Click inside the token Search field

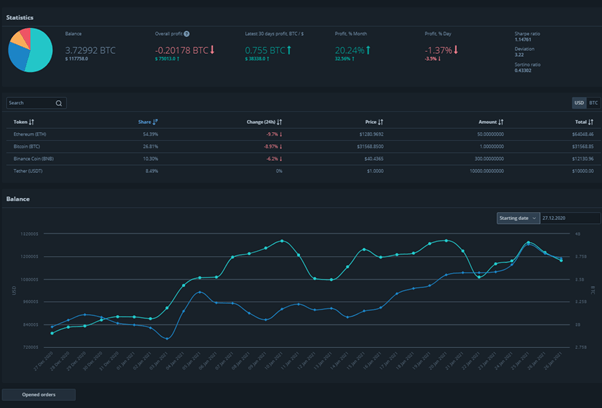31,103
